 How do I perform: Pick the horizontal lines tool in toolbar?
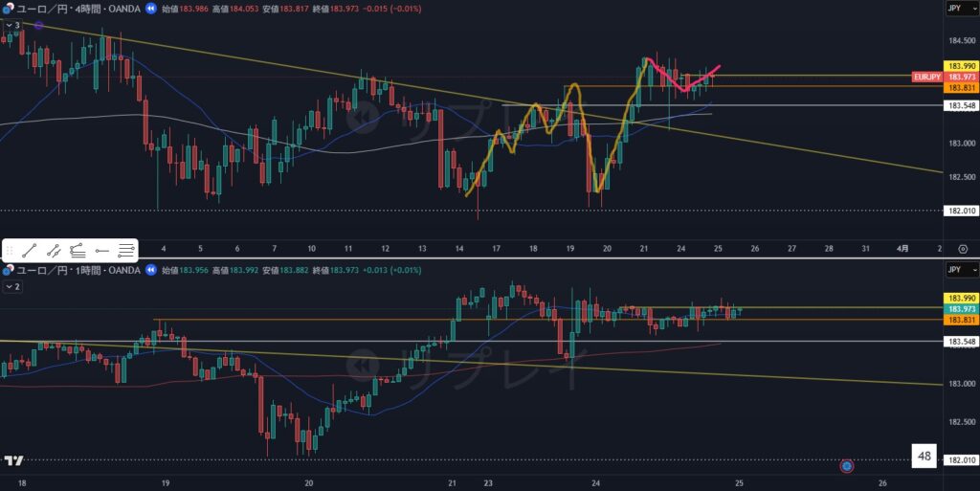(x=125, y=251)
